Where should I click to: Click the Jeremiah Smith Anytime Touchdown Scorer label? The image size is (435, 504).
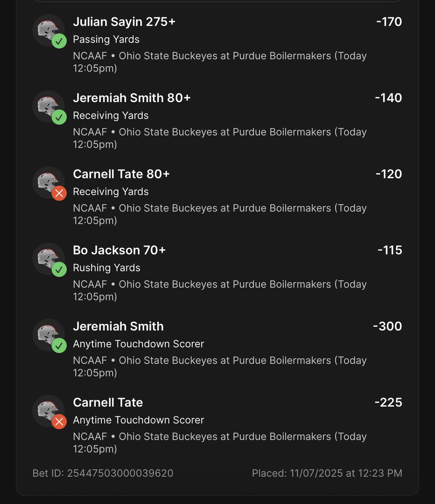(x=139, y=344)
